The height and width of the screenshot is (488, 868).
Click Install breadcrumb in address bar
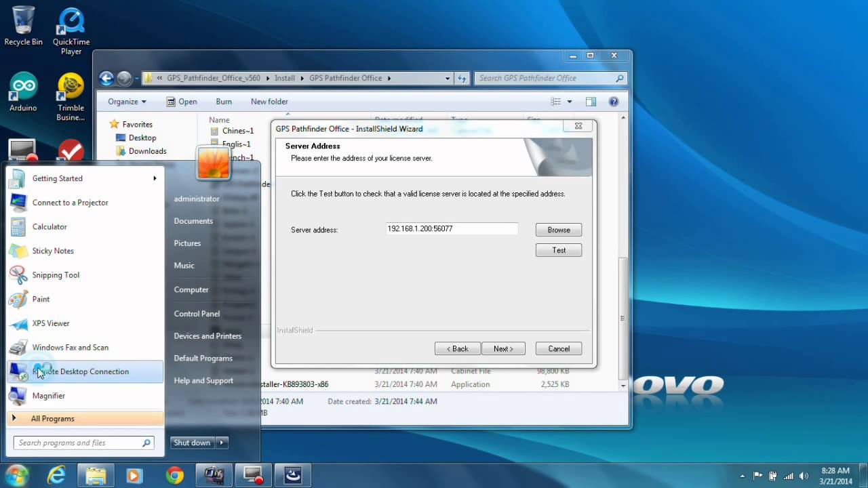(285, 78)
